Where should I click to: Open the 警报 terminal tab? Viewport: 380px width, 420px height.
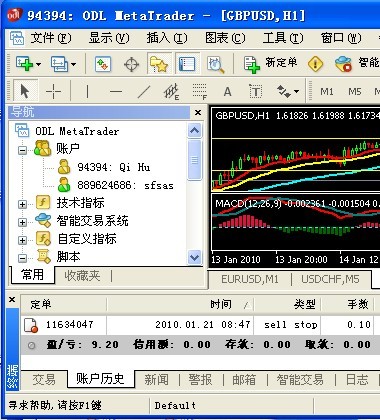[200, 380]
